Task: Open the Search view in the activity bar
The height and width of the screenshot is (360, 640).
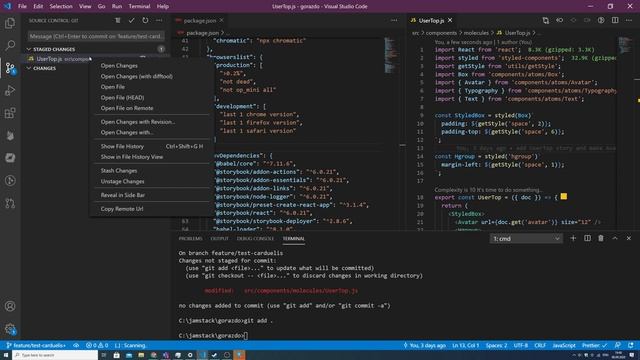Action: pyautogui.click(x=10, y=45)
